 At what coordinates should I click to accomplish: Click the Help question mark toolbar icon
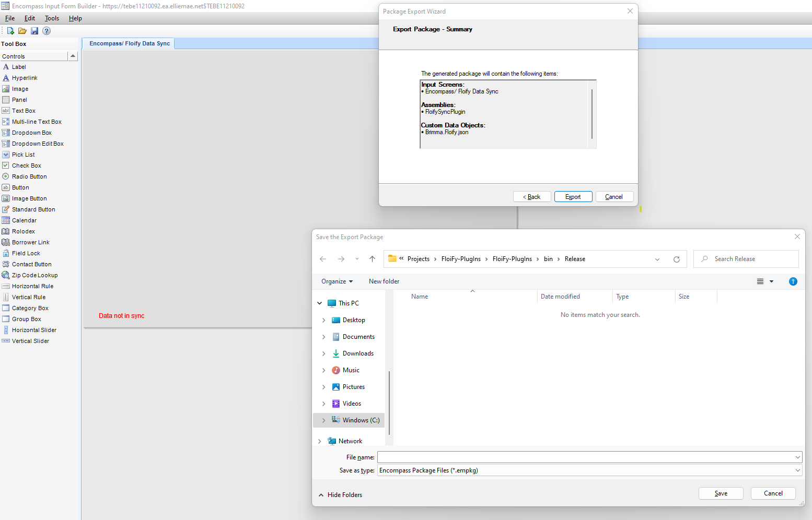47,31
